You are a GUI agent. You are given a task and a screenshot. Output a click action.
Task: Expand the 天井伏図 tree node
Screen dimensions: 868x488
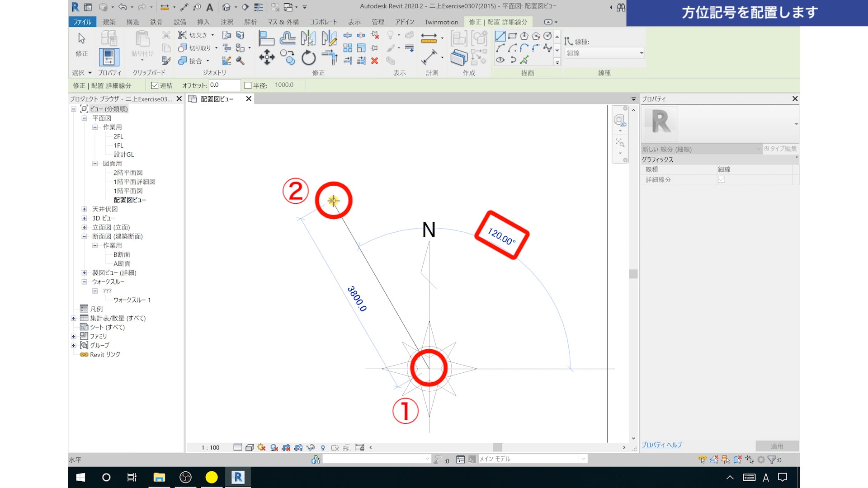pos(84,209)
